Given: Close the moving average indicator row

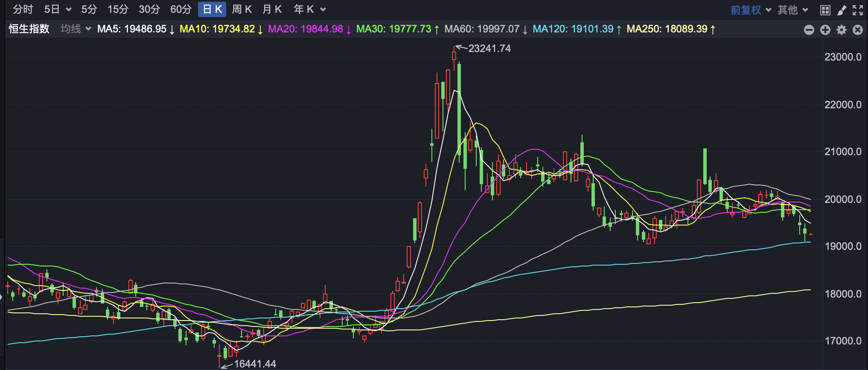Looking at the screenshot, I should (858, 29).
